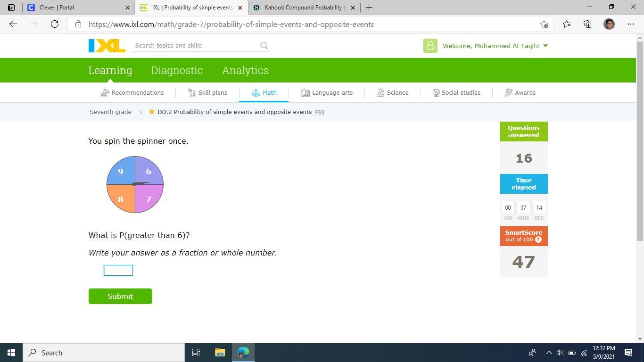
Task: Switch to the Kahoot Compound Probability tab
Action: 305,8
